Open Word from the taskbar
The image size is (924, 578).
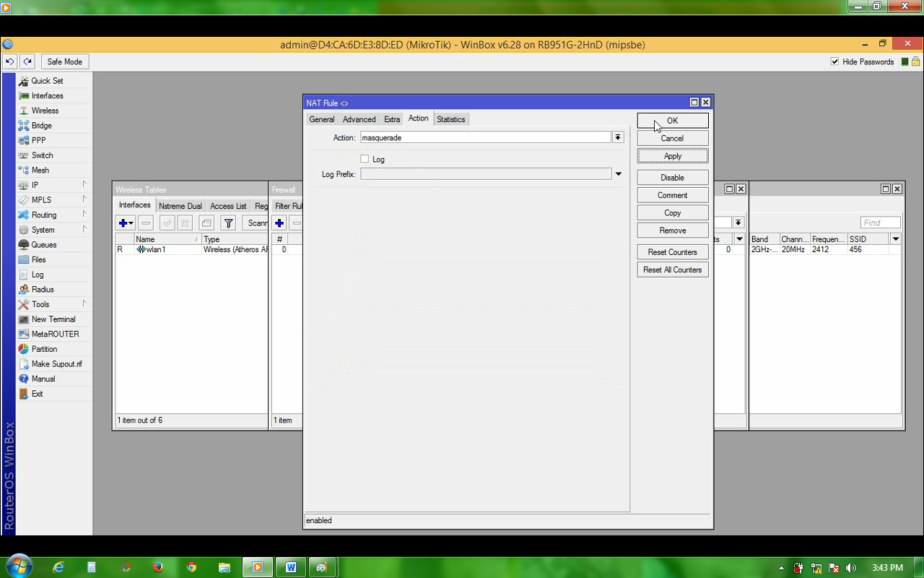pos(291,567)
